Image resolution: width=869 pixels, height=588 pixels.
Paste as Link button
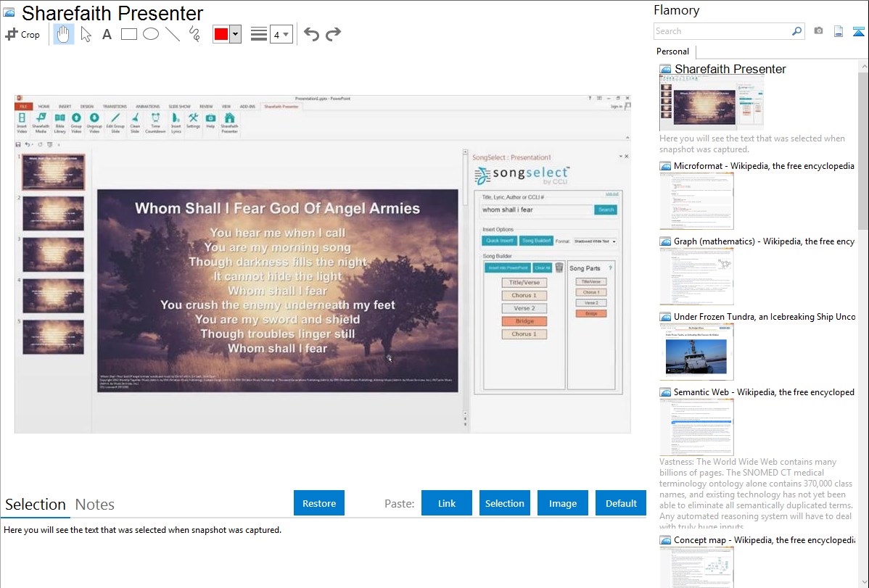[447, 503]
